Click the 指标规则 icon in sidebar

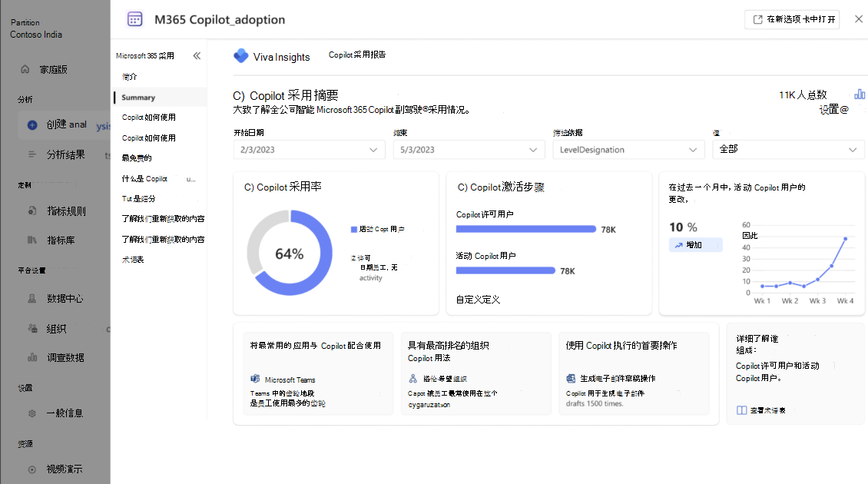[32, 211]
